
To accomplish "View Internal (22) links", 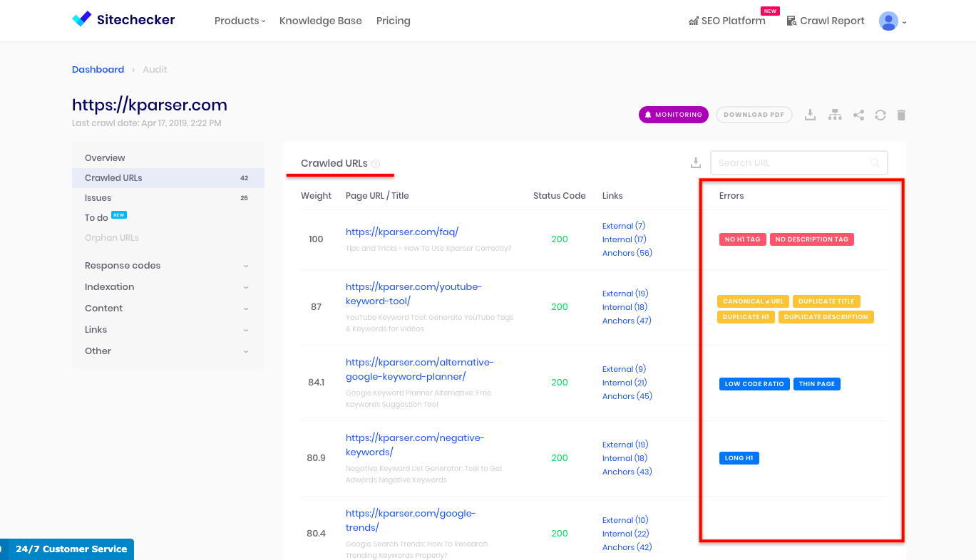I will coord(625,534).
